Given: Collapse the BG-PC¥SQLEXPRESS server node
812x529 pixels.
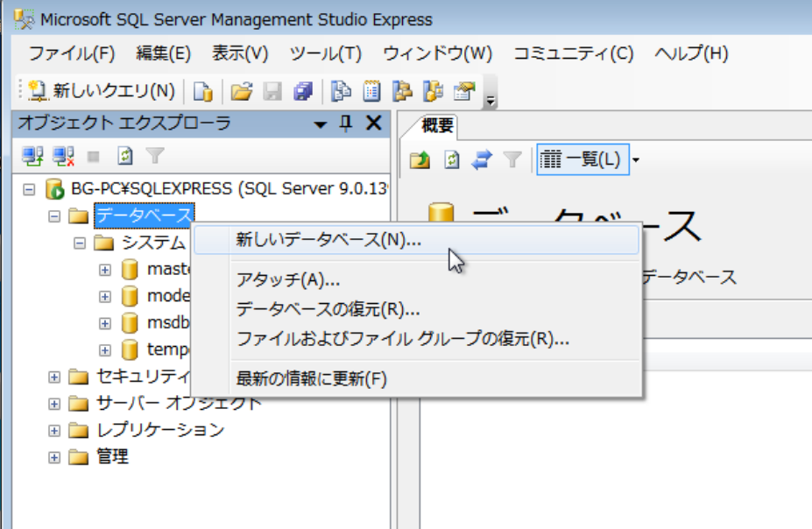Looking at the screenshot, I should click(29, 189).
